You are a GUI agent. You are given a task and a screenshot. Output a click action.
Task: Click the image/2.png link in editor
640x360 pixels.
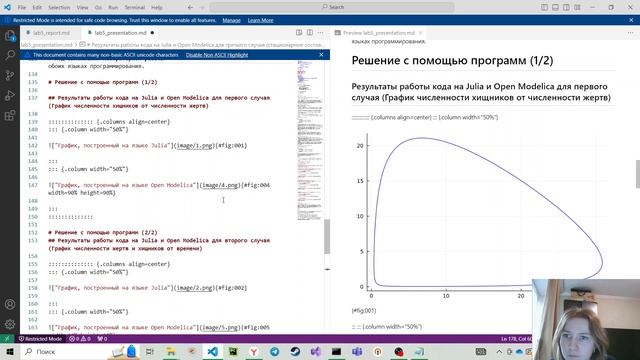tap(194, 288)
